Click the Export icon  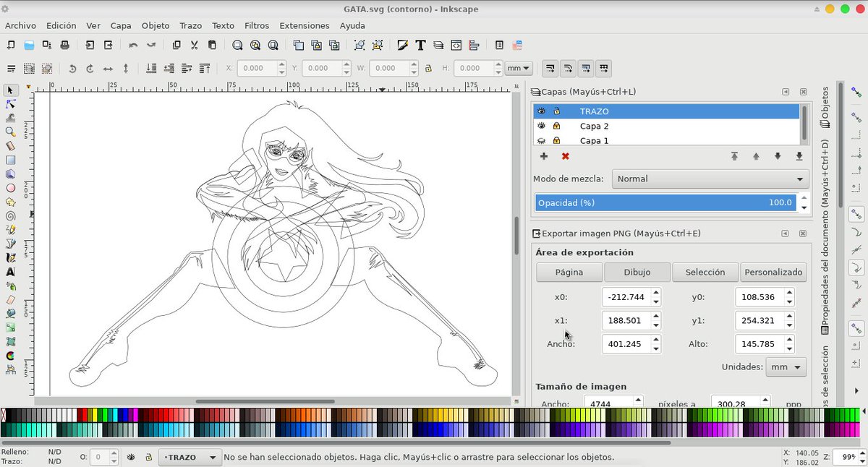click(108, 45)
